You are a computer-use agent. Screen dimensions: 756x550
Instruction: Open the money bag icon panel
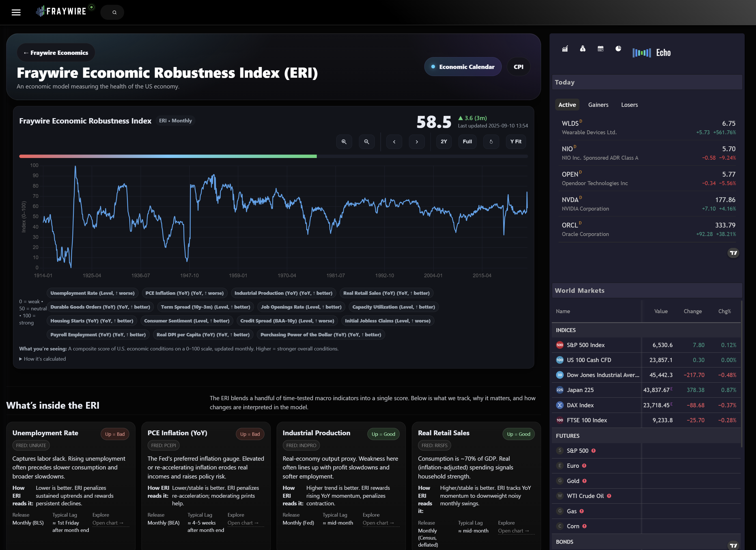point(582,49)
